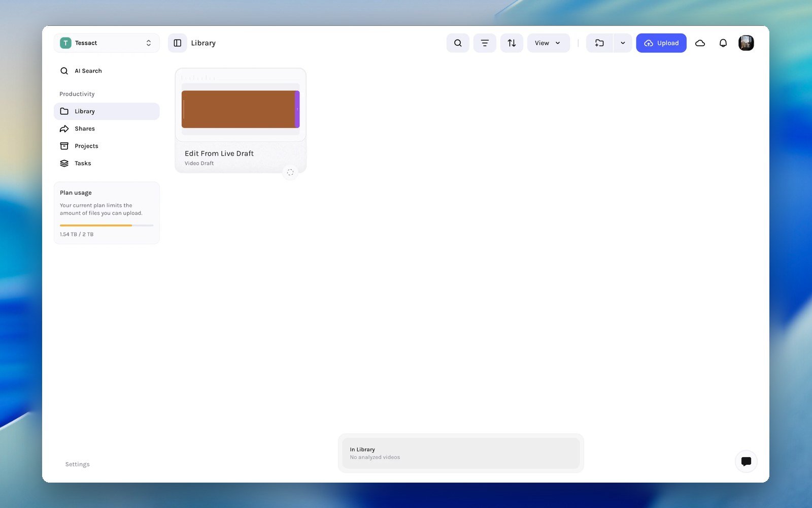Open the cloud status icon
Screen dimensions: 812x508
point(700,43)
